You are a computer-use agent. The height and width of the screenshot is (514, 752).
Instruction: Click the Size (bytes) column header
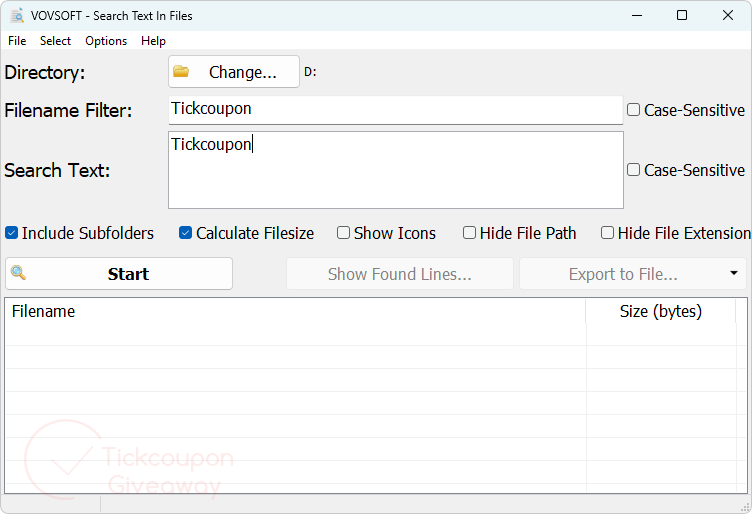[660, 312]
